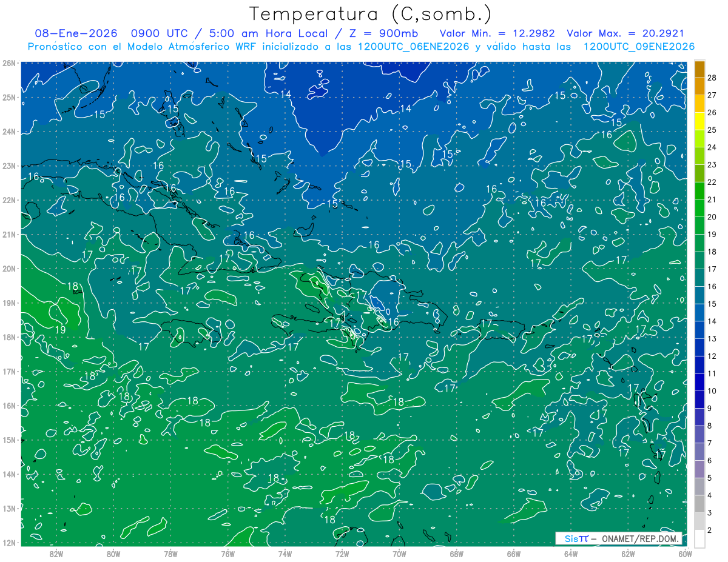
Task: Click the longitude axis label '70W'
Action: click(399, 554)
